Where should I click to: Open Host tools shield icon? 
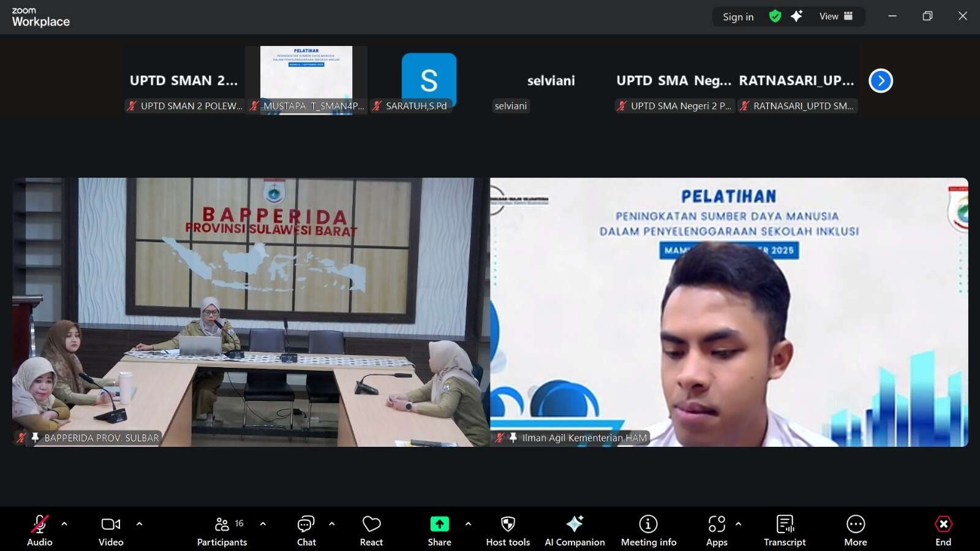508,530
